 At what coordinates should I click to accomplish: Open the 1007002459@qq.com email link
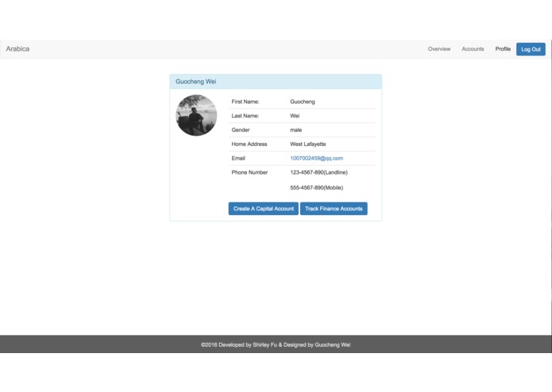point(316,158)
